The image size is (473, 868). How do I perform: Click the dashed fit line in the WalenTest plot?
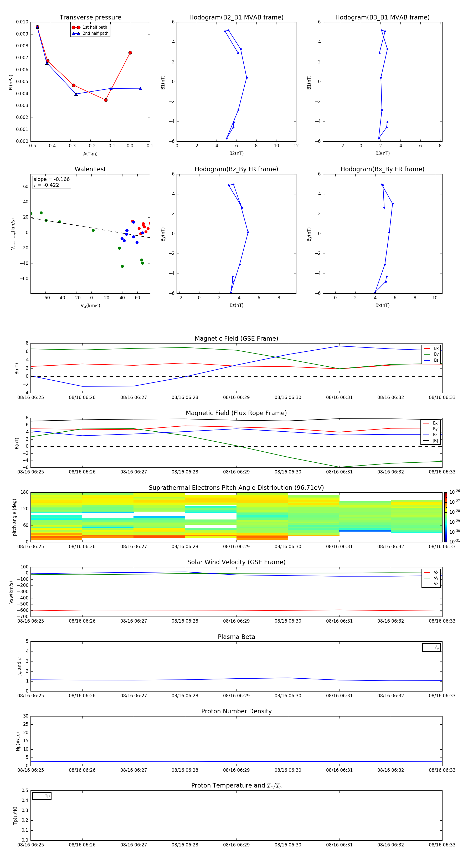click(x=90, y=228)
